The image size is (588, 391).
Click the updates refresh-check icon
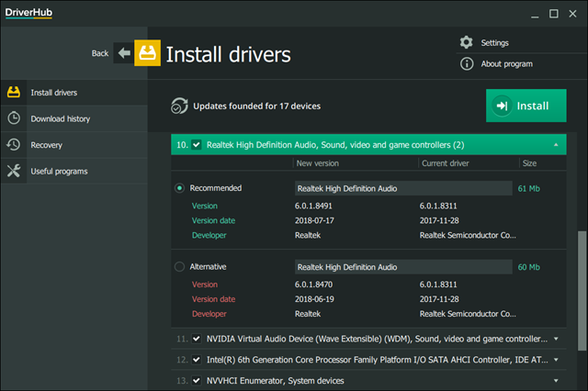click(x=180, y=106)
